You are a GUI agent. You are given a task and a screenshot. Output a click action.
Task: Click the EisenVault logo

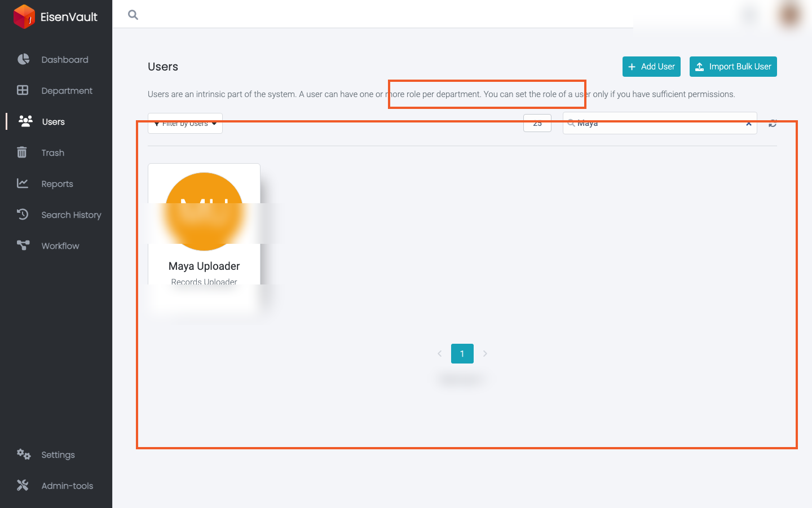[x=55, y=16]
